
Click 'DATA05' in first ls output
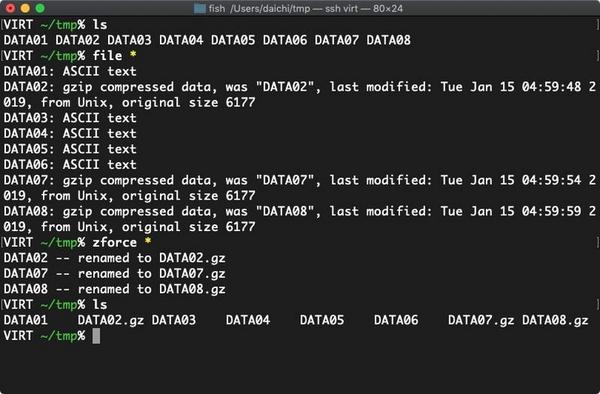(x=233, y=40)
